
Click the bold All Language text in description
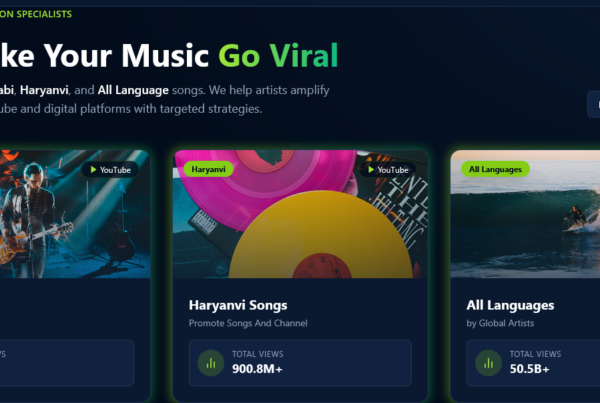pyautogui.click(x=133, y=90)
